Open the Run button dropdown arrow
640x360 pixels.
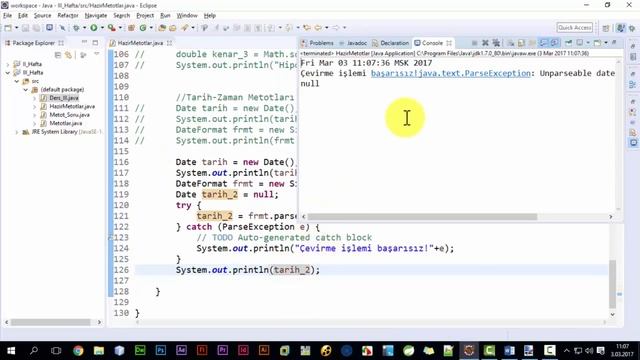click(x=102, y=28)
